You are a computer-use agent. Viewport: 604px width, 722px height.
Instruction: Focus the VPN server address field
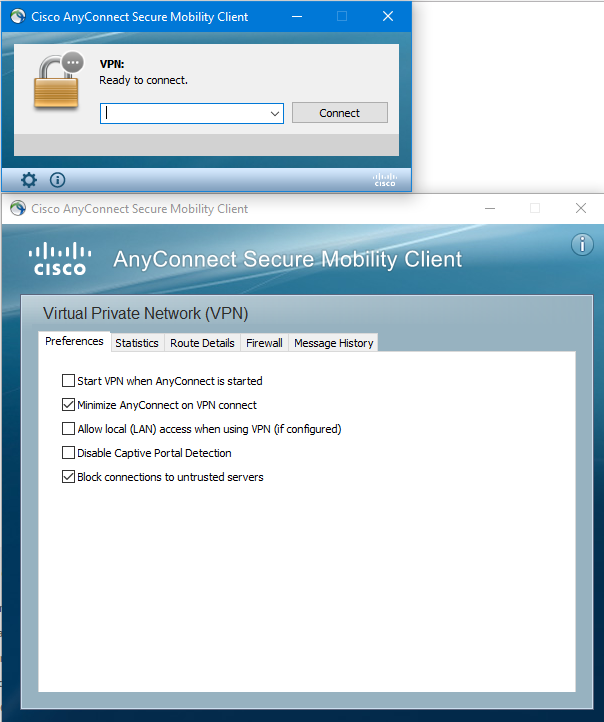(x=184, y=114)
